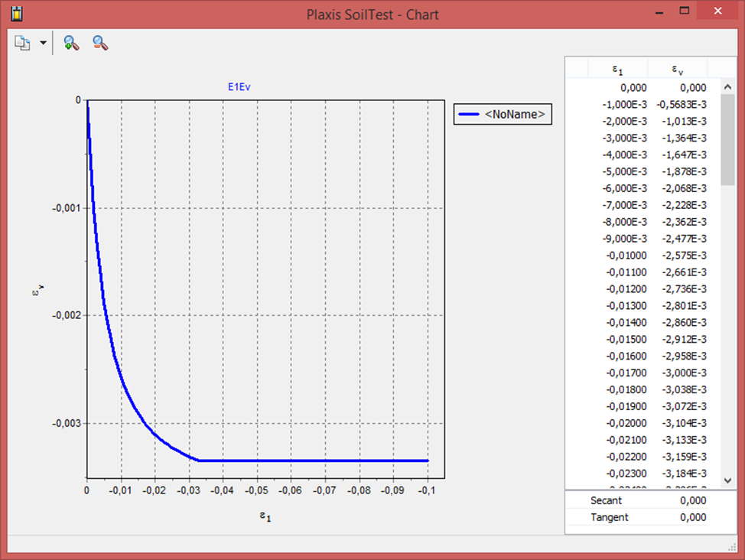745x560 pixels.
Task: Open the copy options dropdown arrow
Action: (x=43, y=43)
